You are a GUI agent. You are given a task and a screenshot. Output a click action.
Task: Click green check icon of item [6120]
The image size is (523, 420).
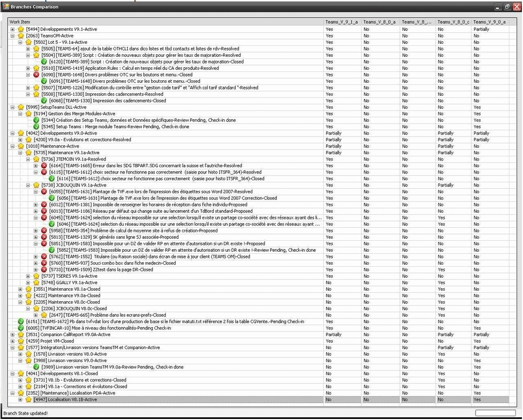click(44, 61)
